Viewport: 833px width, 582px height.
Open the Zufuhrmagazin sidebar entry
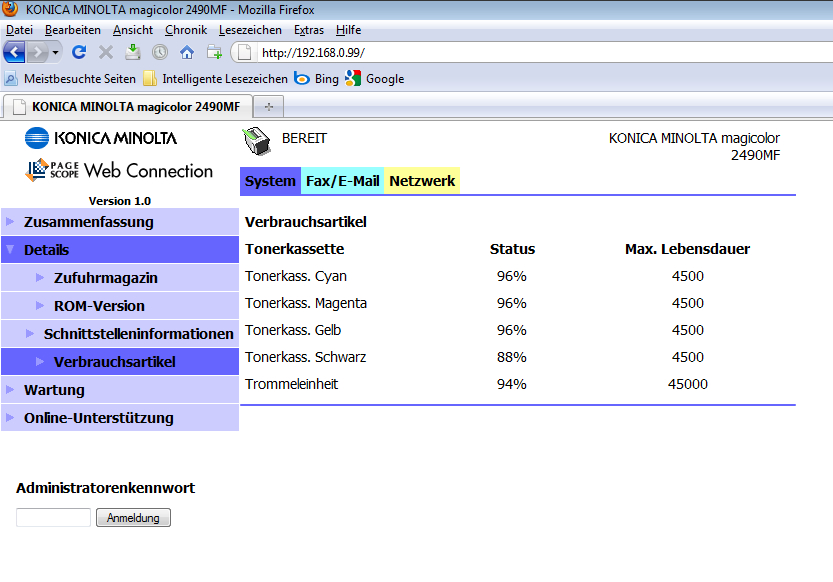(120, 278)
